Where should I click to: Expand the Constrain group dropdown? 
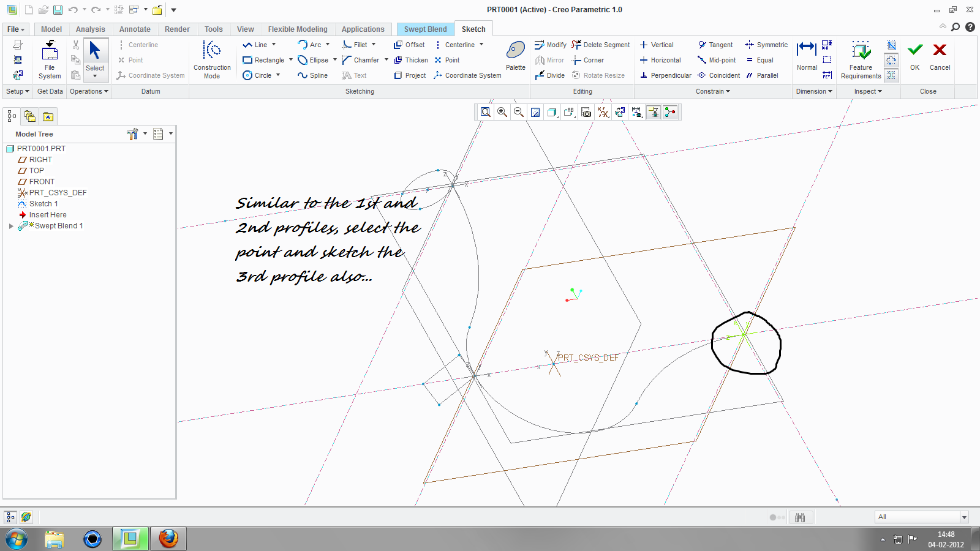pos(713,91)
